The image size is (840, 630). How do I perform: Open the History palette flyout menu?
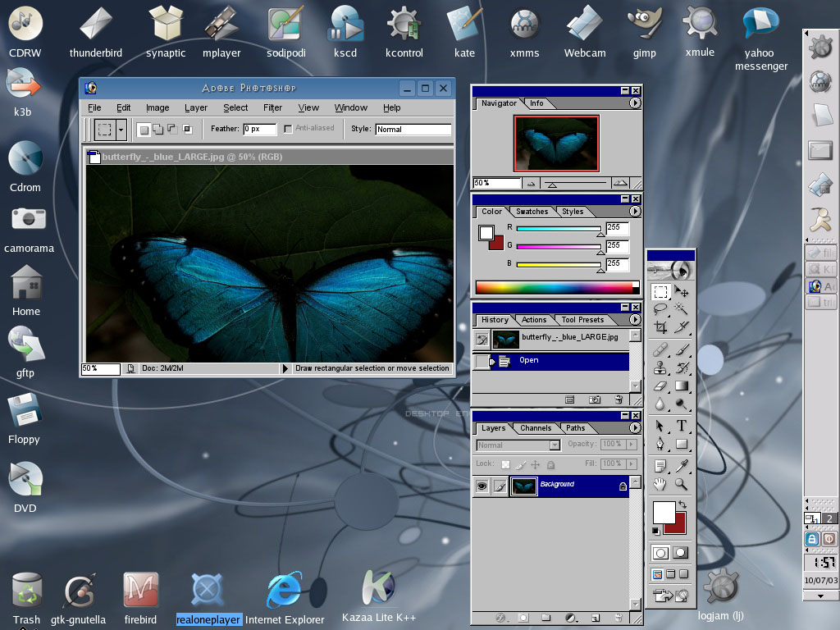[635, 319]
